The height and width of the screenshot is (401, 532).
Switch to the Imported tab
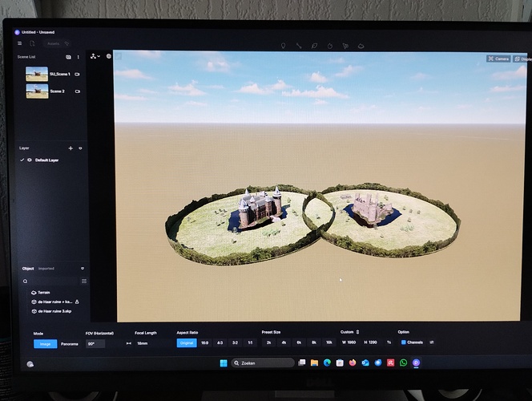(46, 269)
